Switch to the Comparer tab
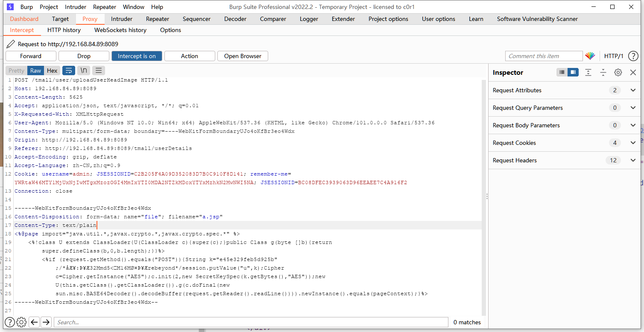Viewport: 644px width, 332px height. pos(273,19)
